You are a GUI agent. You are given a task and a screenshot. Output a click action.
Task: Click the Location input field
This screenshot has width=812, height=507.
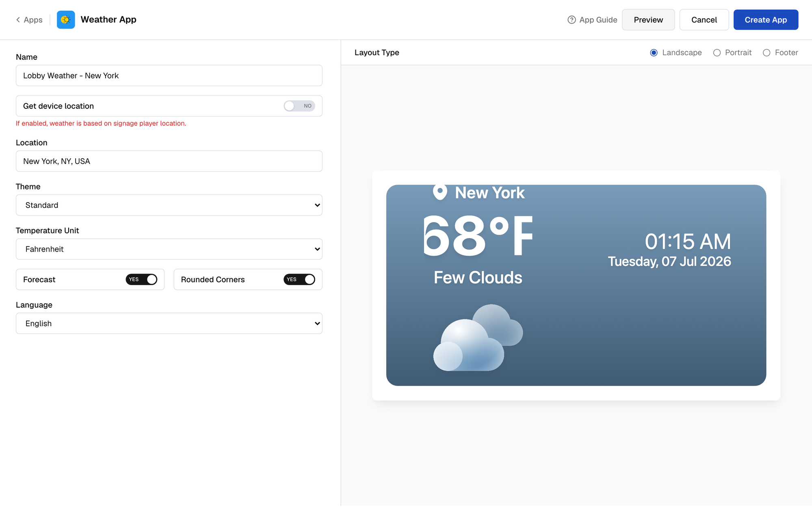(169, 161)
